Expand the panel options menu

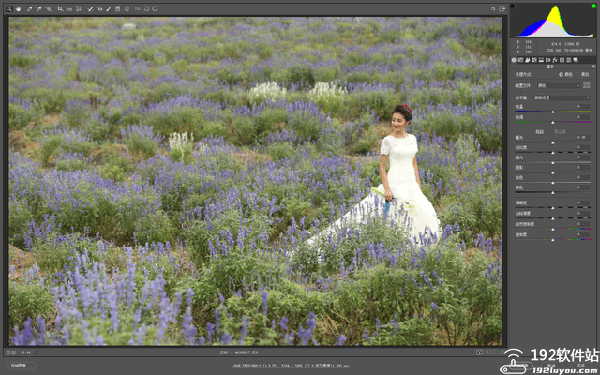[x=593, y=66]
